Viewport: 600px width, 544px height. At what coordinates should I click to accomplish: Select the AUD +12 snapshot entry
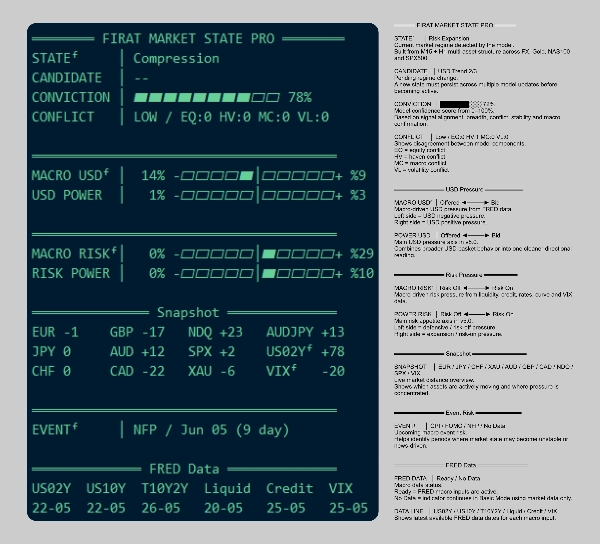coord(137,351)
